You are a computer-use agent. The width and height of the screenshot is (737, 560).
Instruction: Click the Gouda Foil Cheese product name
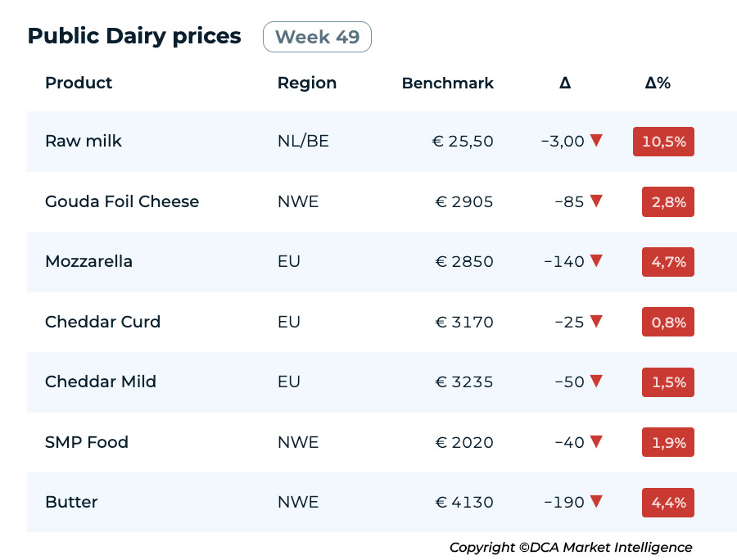122,201
